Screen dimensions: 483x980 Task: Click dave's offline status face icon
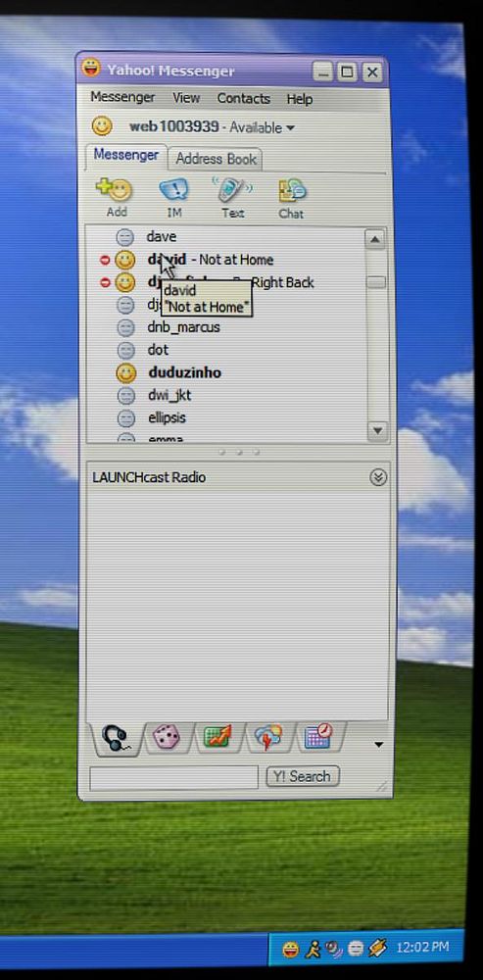pyautogui.click(x=125, y=237)
